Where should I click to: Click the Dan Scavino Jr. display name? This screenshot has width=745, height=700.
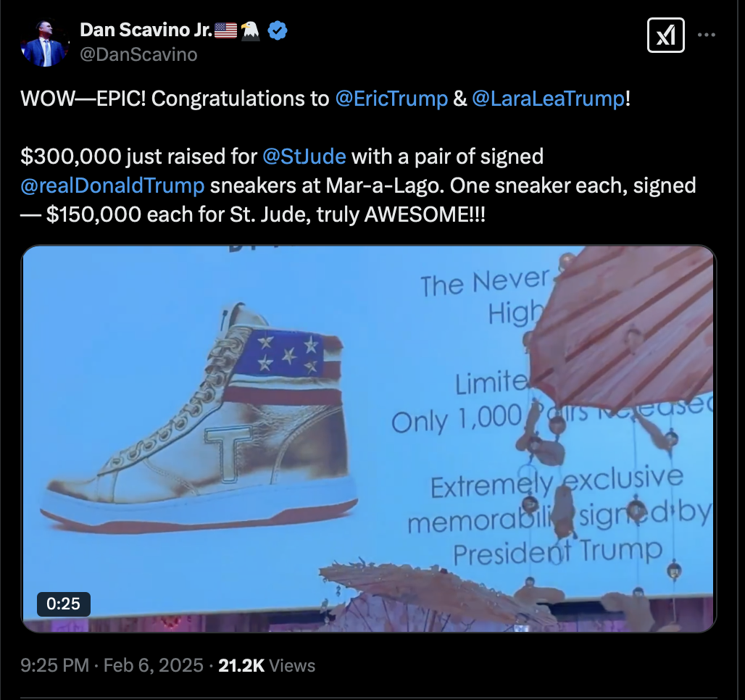tap(146, 30)
